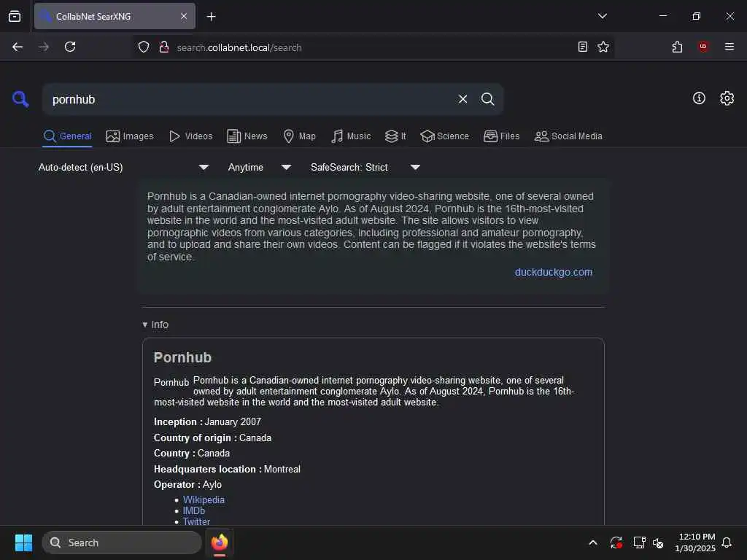Click the browser forward arrow
Image resolution: width=747 pixels, height=560 pixels.
point(43,47)
